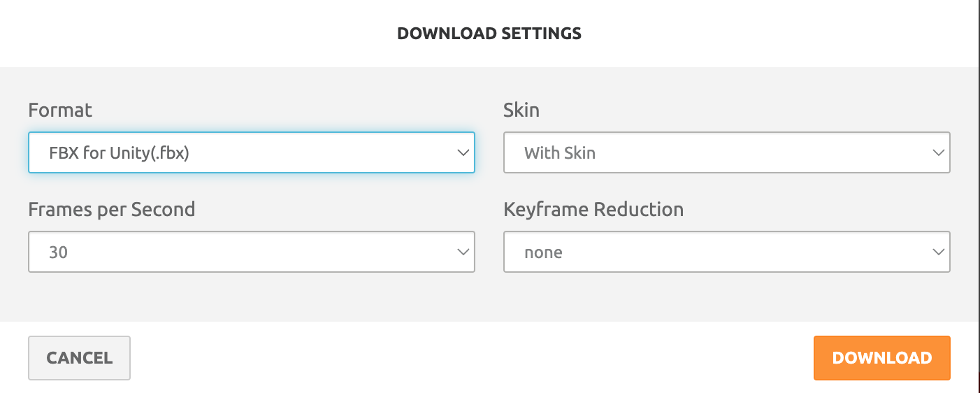Cancel the download settings dialog
Viewport: 980px width, 393px height.
[x=79, y=358]
